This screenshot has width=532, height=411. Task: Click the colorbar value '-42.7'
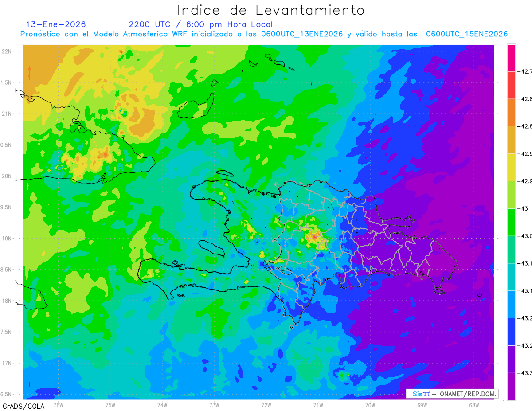click(x=526, y=71)
